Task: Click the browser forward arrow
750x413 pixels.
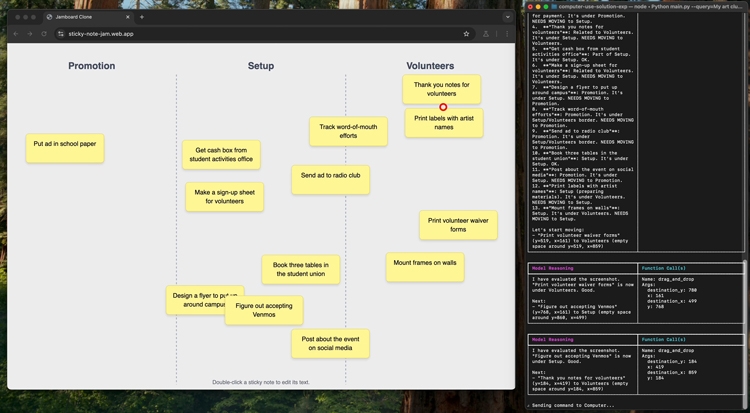Action: click(30, 34)
